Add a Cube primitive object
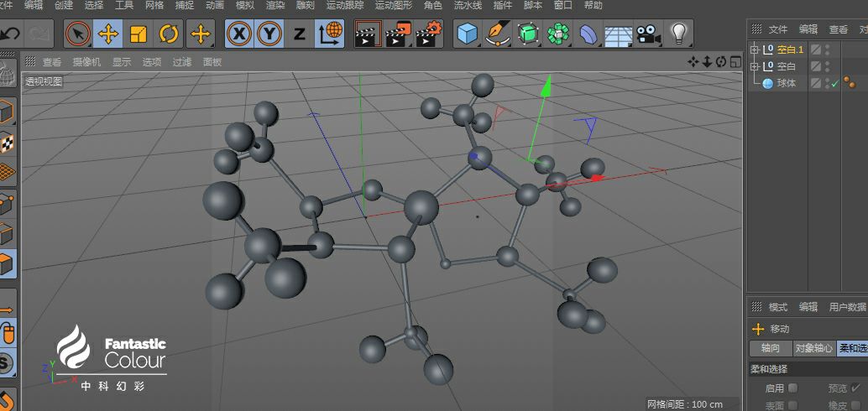The height and width of the screenshot is (411, 868). click(x=467, y=34)
